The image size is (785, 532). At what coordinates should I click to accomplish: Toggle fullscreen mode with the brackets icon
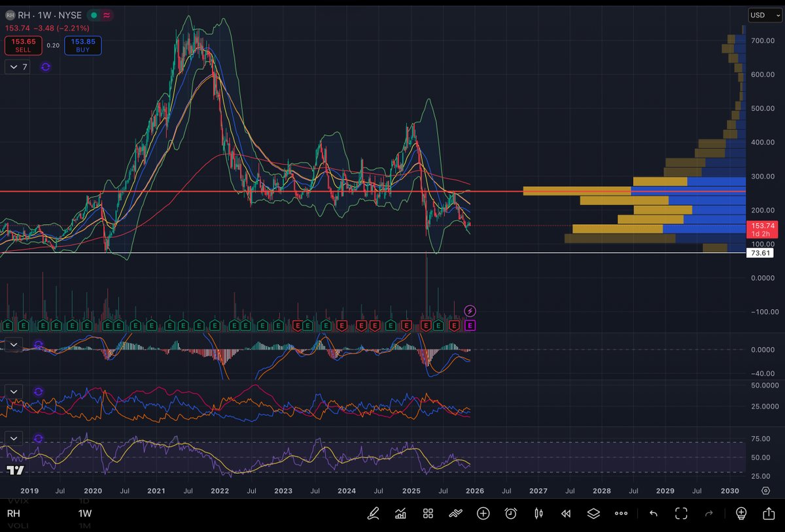(681, 513)
